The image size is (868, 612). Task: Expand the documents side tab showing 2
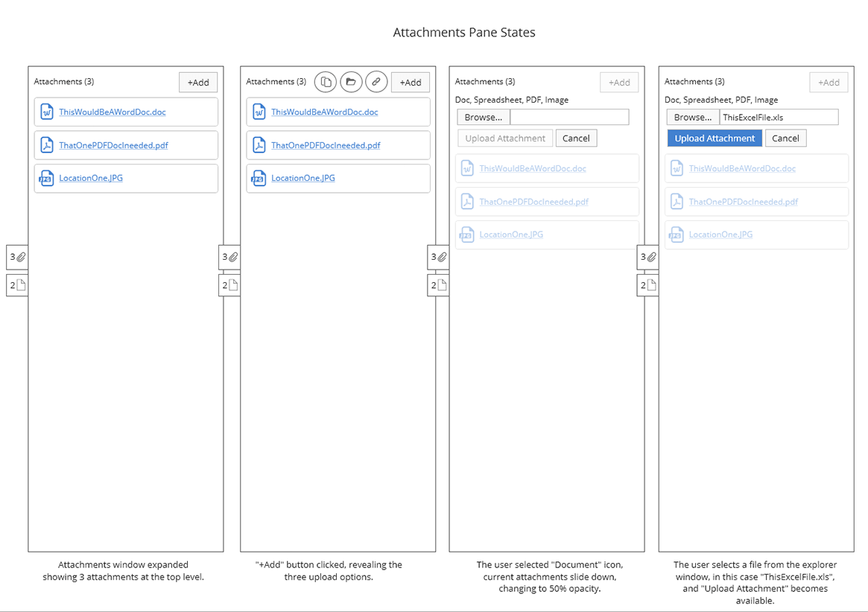click(x=16, y=284)
